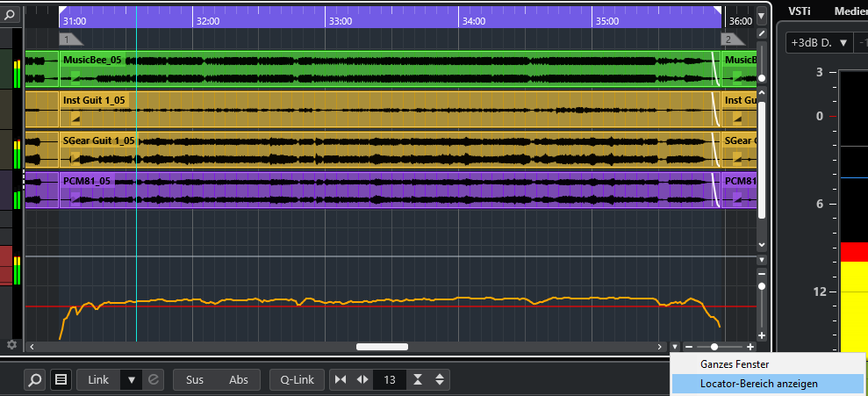Click the magnifier icon above the track list
Screen dimensions: 868x396
pos(10,15)
